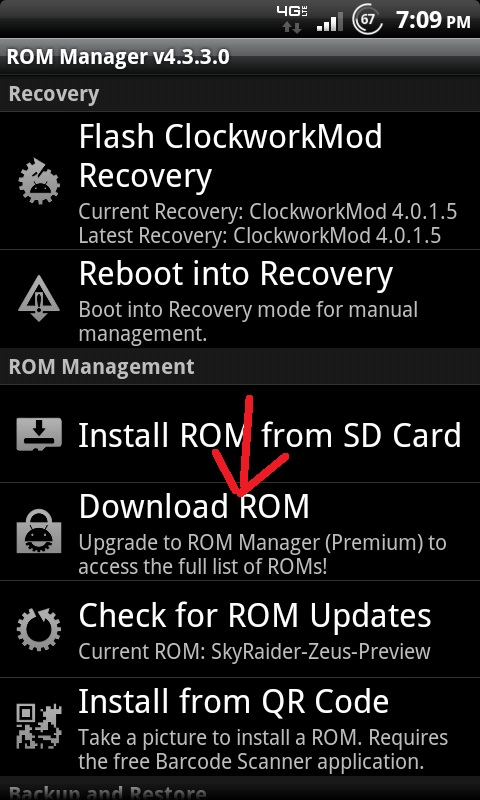The height and width of the screenshot is (800, 480).
Task: Select Check for ROM Updates
Action: pos(240,629)
